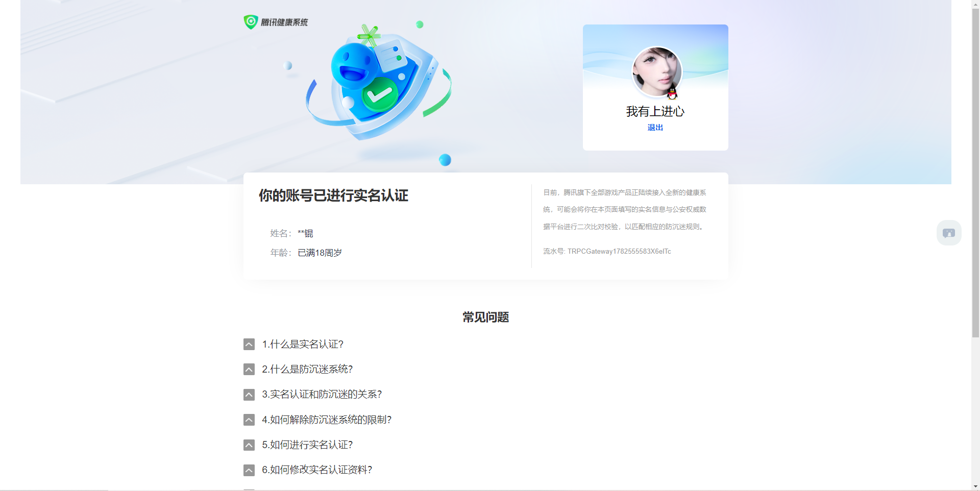Click the Tencent Health System shield logo
This screenshot has width=980, height=491.
click(251, 22)
